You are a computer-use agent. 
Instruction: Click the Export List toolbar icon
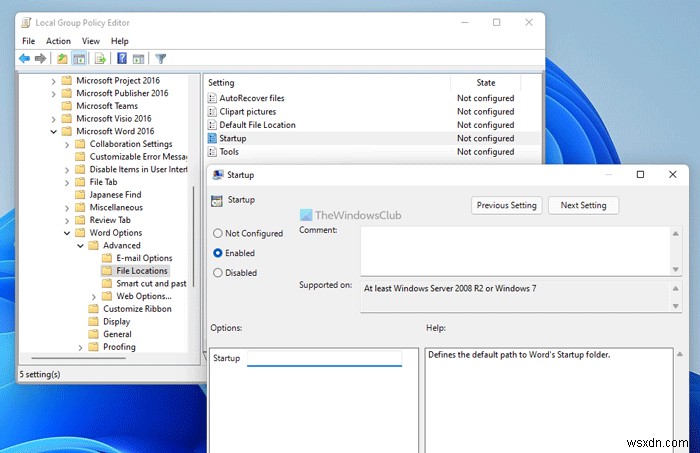101,59
